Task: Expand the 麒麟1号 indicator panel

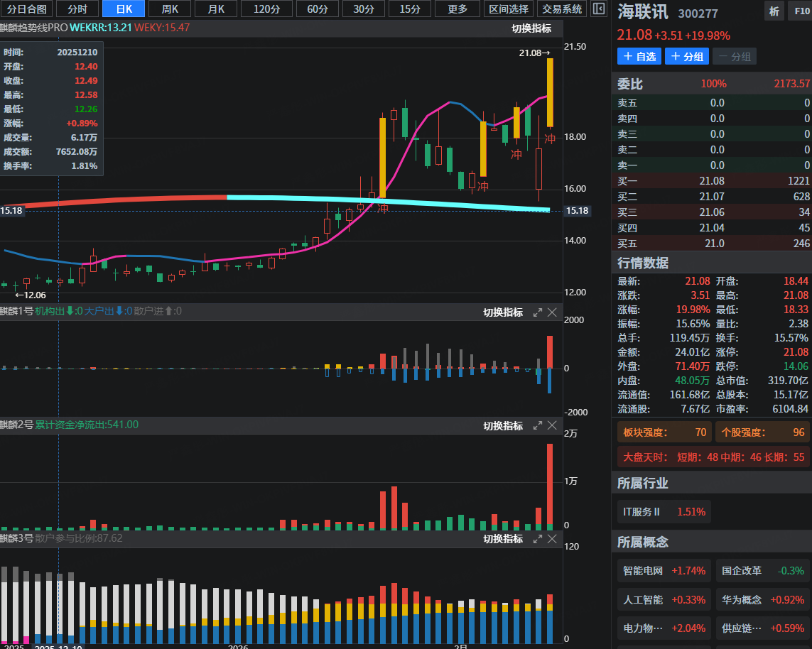Action: 537,312
